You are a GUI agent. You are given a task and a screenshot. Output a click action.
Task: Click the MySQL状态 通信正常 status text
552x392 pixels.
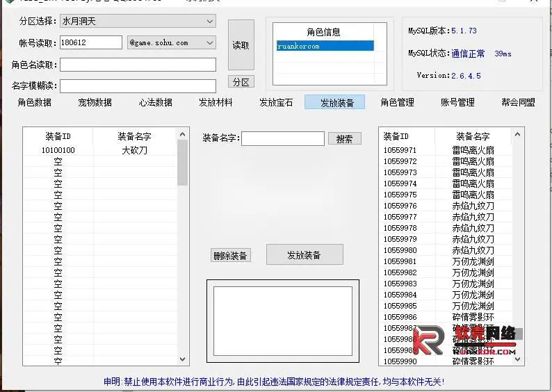tap(468, 54)
